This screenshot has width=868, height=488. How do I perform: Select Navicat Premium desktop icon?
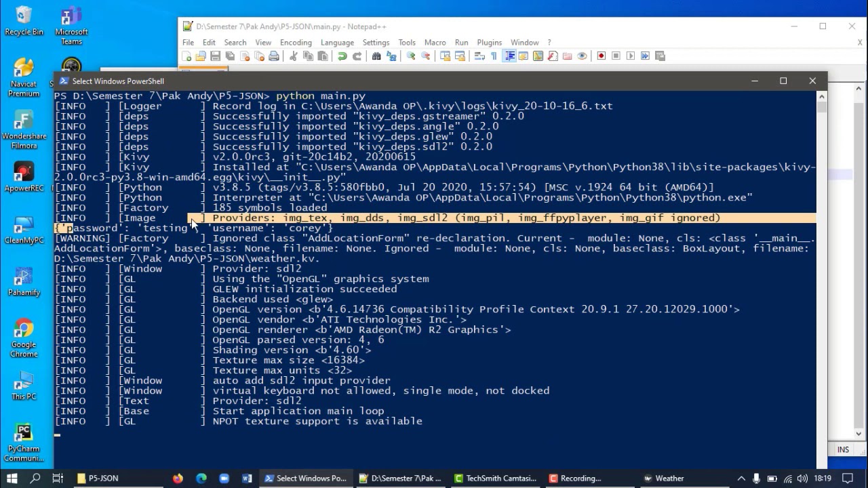24,78
